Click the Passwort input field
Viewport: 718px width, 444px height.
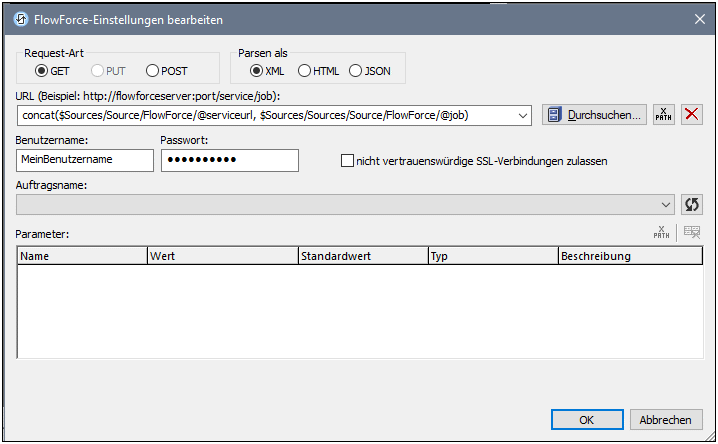tap(229, 160)
